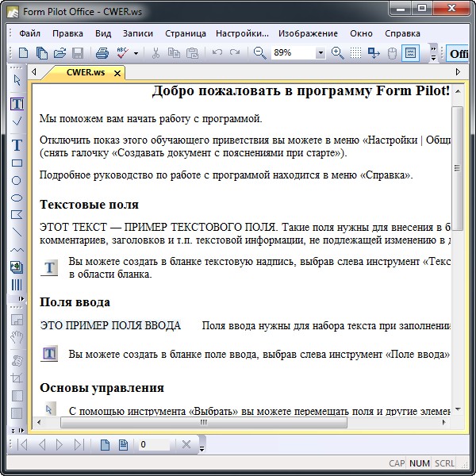Toggle the grid display button
The height and width of the screenshot is (476, 476).
[x=356, y=53]
